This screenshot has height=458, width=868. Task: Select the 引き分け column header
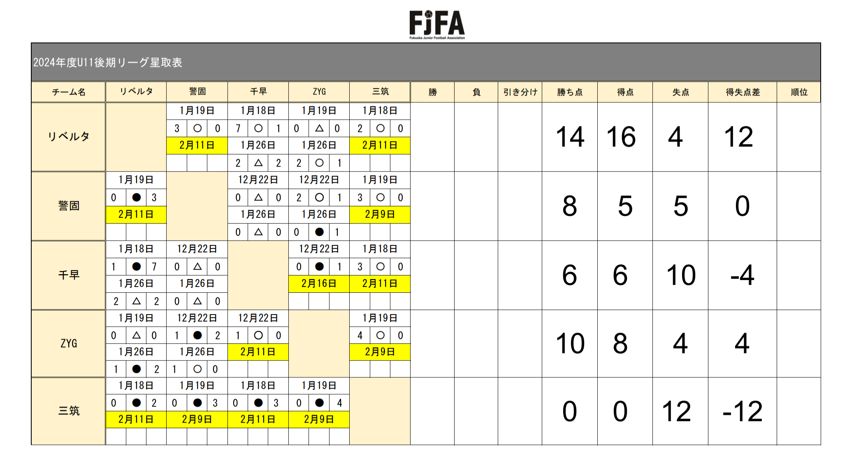[520, 92]
